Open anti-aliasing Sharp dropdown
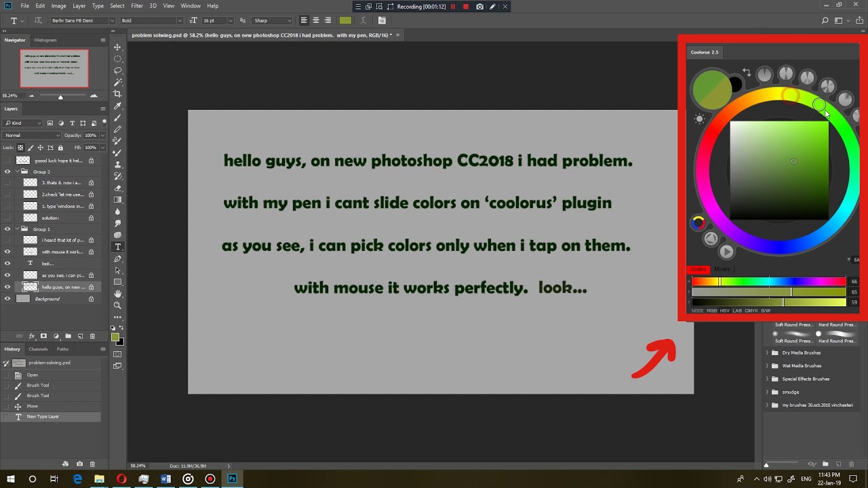Screen dimensions: 868x488 coord(272,20)
